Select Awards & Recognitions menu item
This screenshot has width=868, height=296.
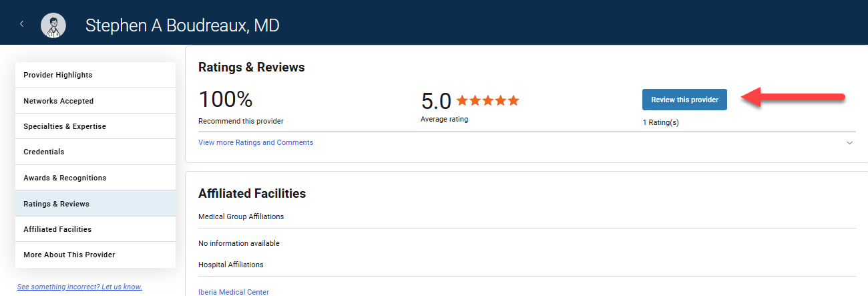click(x=95, y=178)
